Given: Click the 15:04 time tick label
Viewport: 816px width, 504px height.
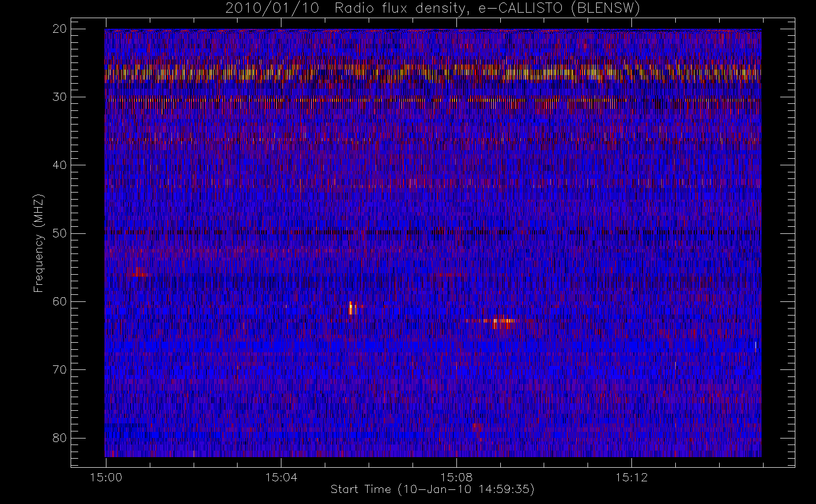Looking at the screenshot, I should 281,477.
